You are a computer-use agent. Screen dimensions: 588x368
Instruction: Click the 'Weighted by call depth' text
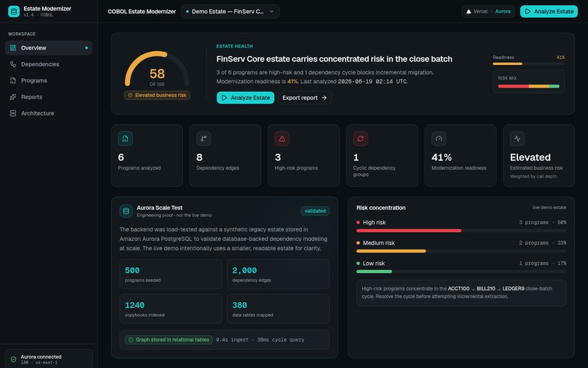pyautogui.click(x=533, y=177)
